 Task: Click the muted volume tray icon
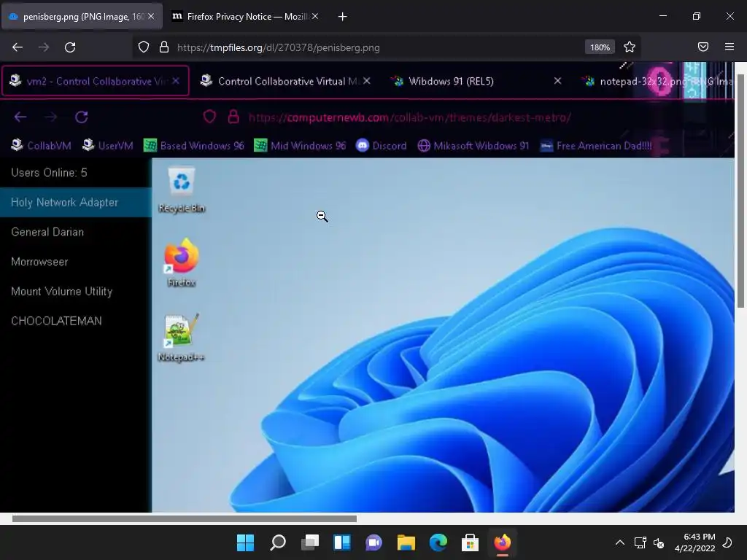[659, 542]
